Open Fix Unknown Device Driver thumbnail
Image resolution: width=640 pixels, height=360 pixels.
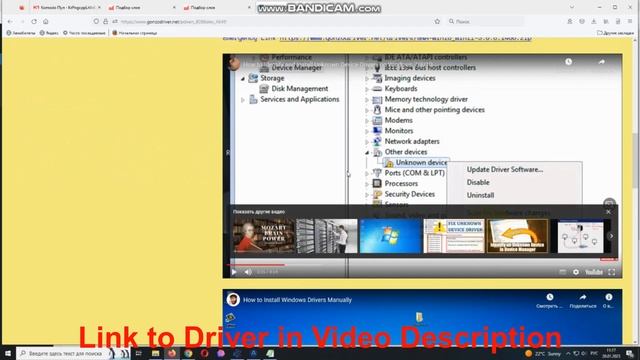[454, 236]
